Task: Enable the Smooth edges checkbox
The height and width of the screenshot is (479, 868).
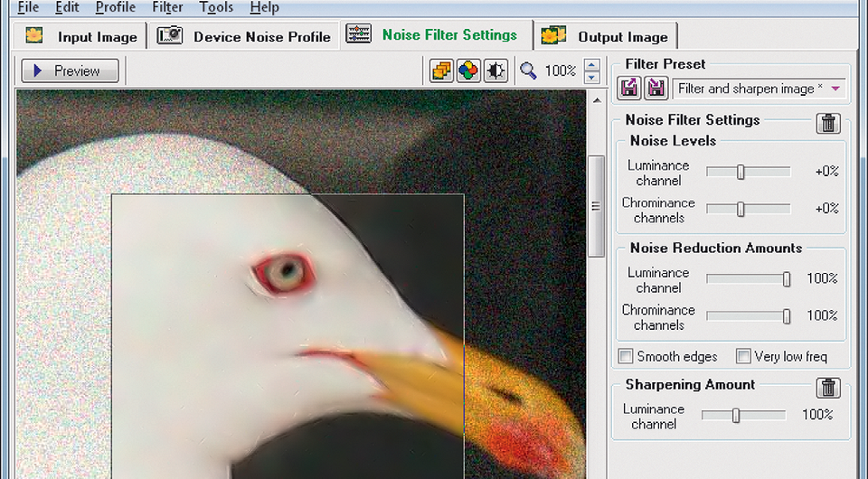Action: click(626, 356)
